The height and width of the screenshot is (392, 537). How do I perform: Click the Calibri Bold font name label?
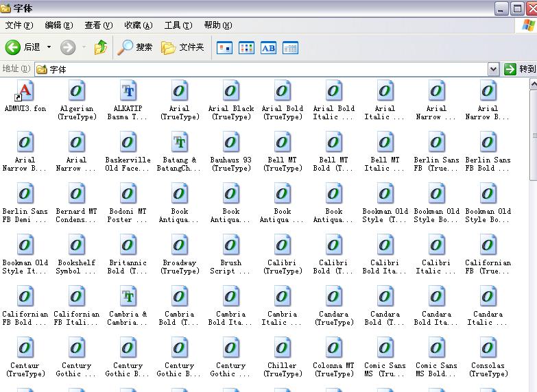point(333,267)
